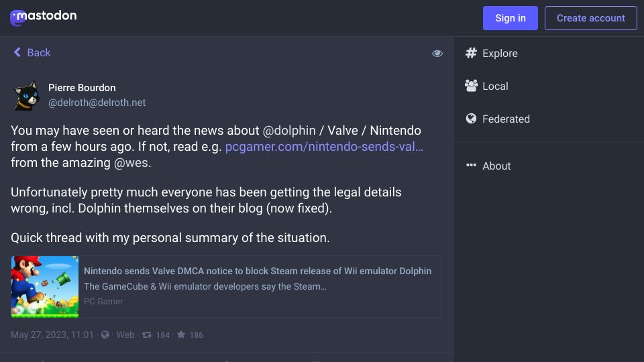
Task: Click the public globe icon in the post footer
Action: [105, 335]
